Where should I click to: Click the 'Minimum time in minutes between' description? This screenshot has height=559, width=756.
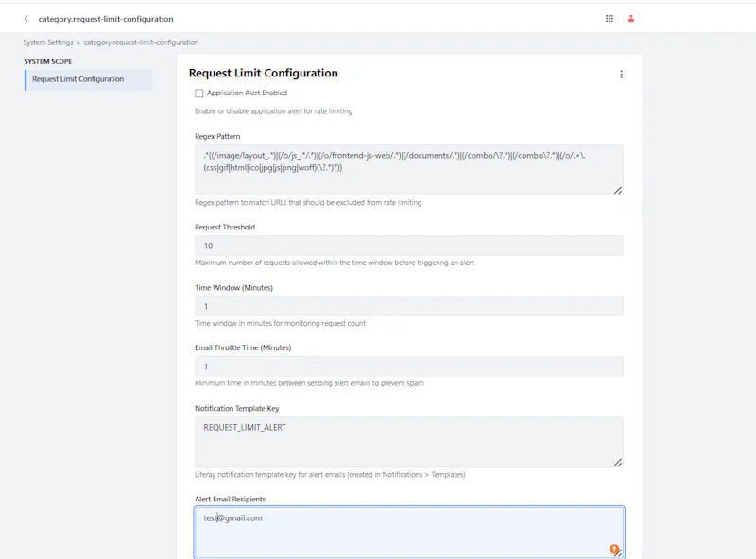click(309, 383)
